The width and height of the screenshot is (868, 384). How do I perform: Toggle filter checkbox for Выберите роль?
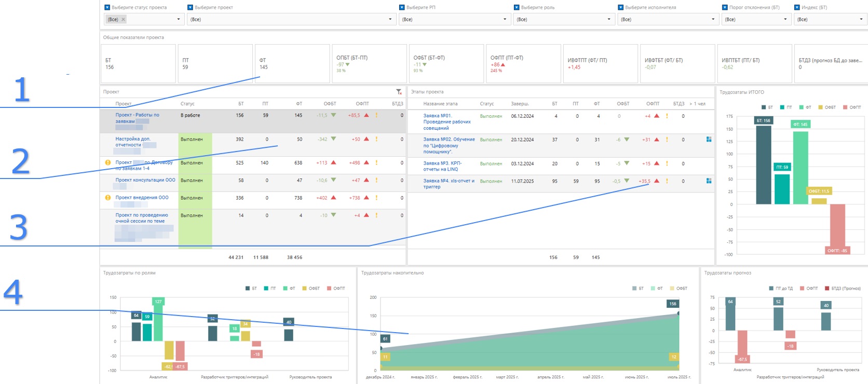[x=517, y=7]
